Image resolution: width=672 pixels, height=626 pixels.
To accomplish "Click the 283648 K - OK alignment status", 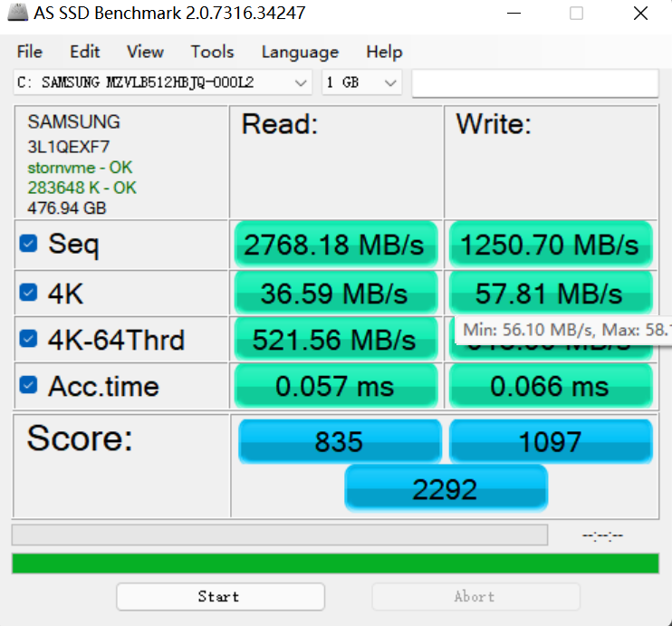I will click(82, 188).
